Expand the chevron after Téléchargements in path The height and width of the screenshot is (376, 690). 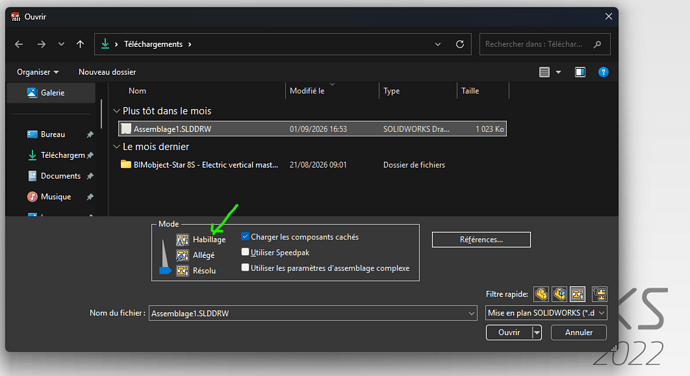pos(190,44)
